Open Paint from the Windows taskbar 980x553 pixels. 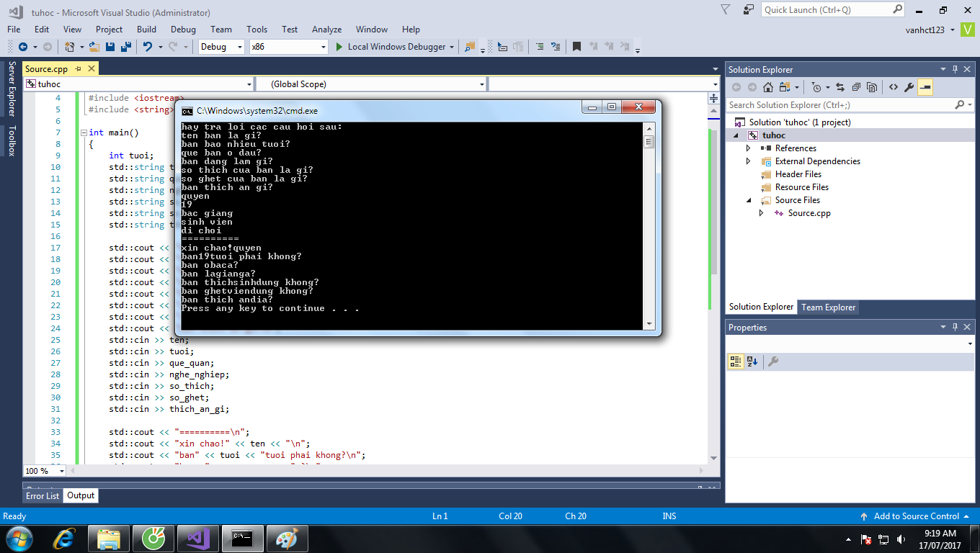tap(287, 538)
